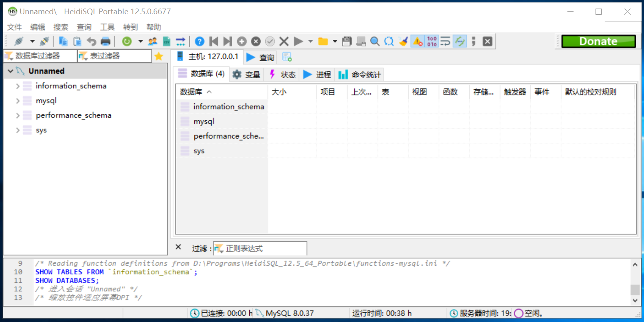Viewport: 644px width, 322px height.
Task: Click the 数据库过滤器 input field
Action: (40, 56)
